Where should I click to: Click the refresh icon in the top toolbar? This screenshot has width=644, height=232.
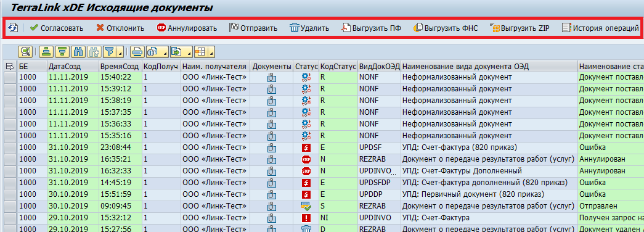(13, 28)
